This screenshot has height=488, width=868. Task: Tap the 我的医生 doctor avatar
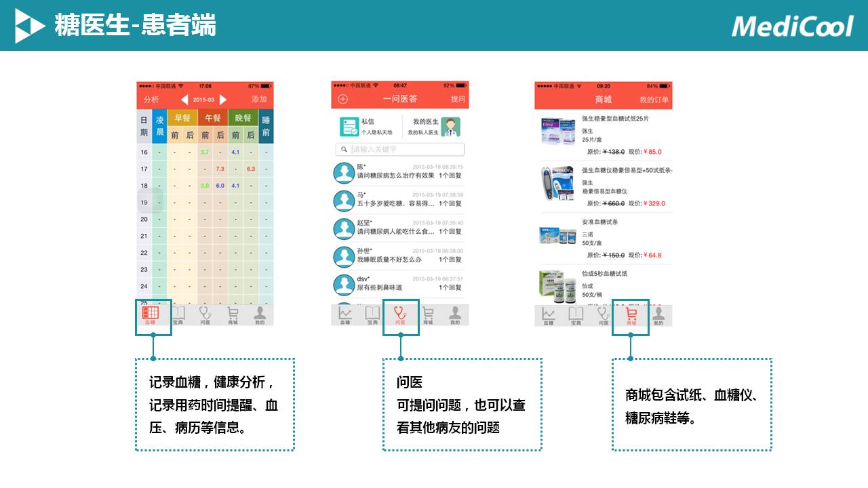click(x=450, y=127)
